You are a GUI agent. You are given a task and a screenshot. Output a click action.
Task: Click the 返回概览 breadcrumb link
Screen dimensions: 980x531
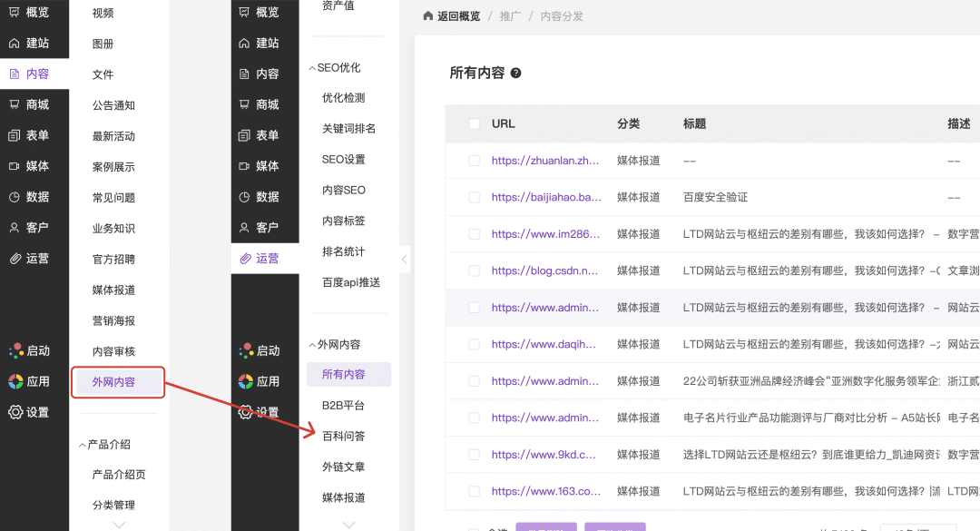click(451, 16)
